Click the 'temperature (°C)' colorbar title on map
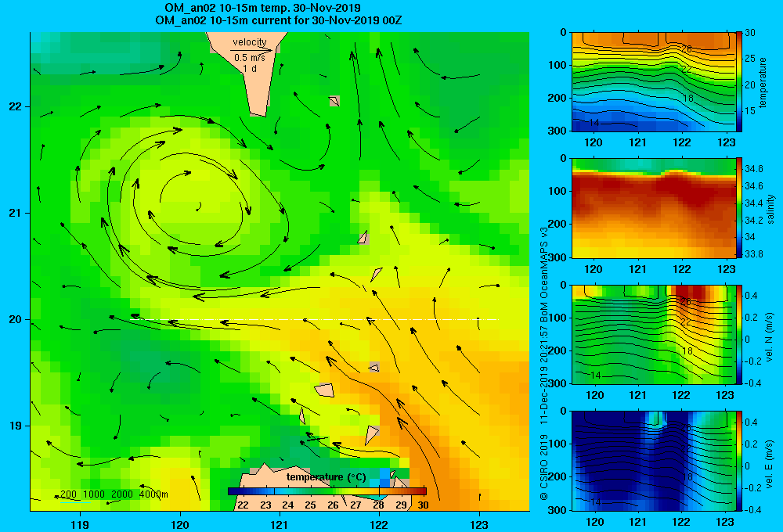Screen dimensions: 783x532 (326, 477)
